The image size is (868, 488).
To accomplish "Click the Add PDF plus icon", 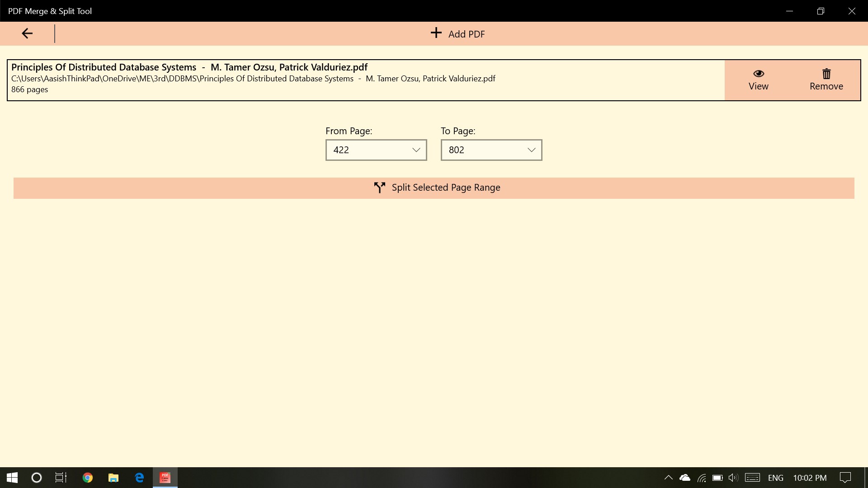I will [x=436, y=33].
